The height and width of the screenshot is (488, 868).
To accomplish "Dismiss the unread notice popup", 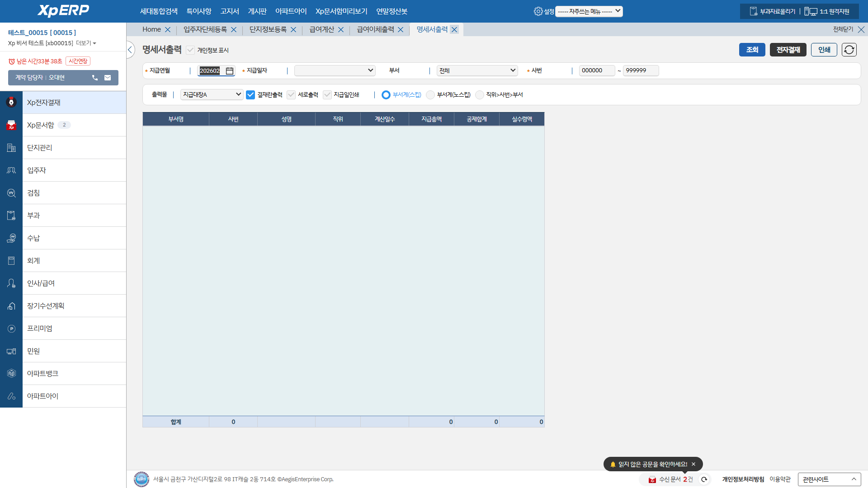I will [693, 464].
